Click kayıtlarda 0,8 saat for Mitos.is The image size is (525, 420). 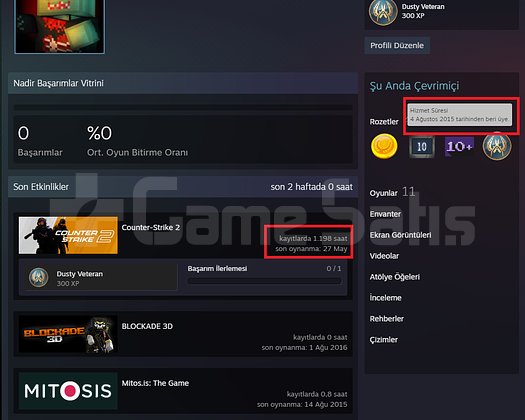click(x=317, y=394)
